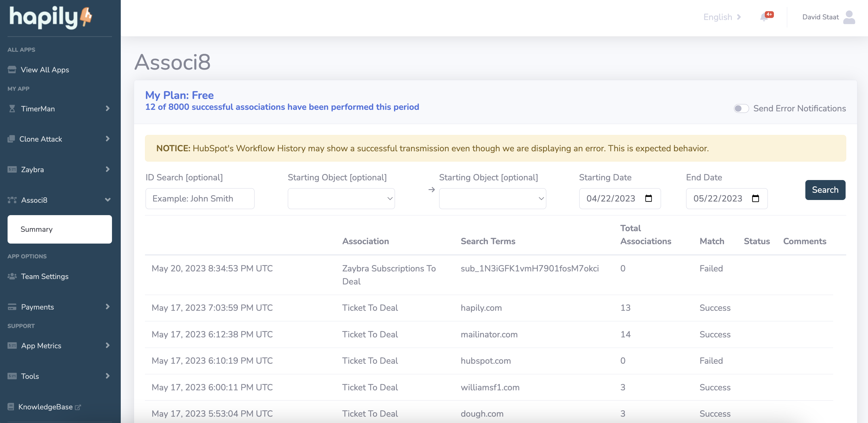The height and width of the screenshot is (423, 868).
Task: Click the TimerMan hourglass icon
Action: click(12, 108)
